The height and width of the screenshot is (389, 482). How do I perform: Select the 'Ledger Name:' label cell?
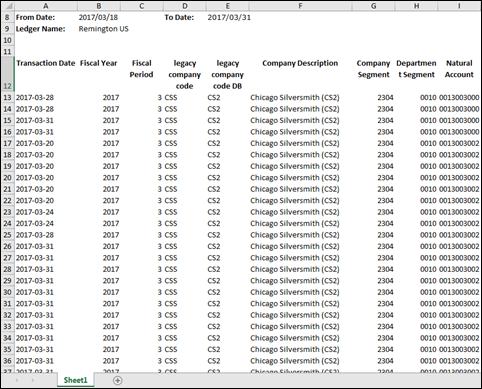coord(46,29)
